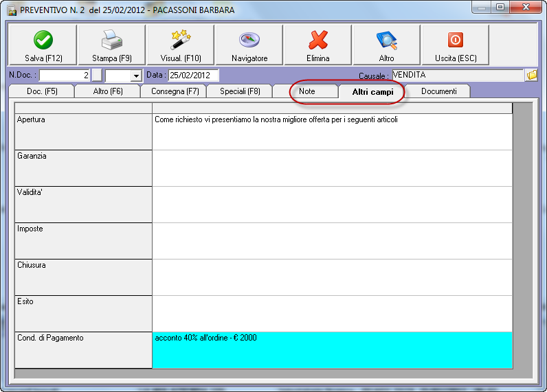The width and height of the screenshot is (547, 392).
Task: Click the Elimina red X button
Action: tap(317, 45)
